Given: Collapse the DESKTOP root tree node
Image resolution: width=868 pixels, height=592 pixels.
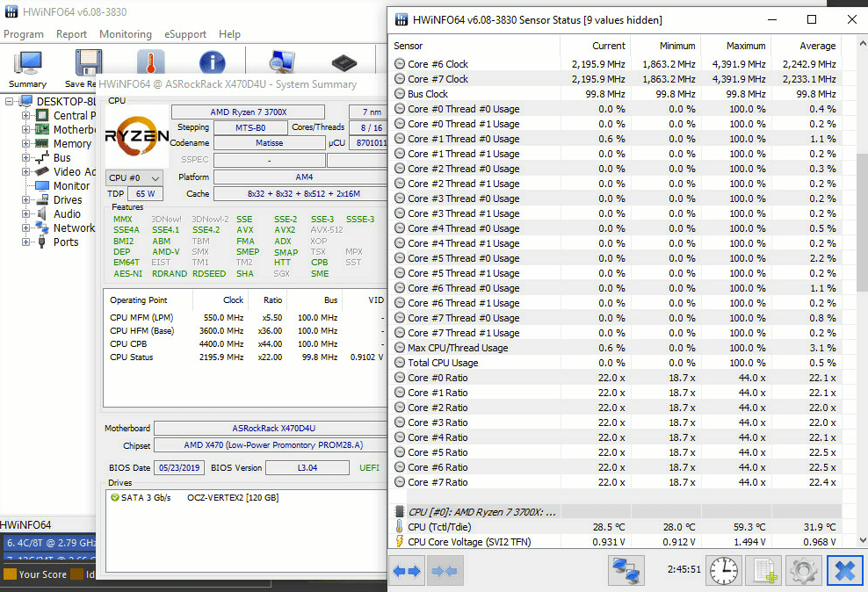Looking at the screenshot, I should click(9, 101).
